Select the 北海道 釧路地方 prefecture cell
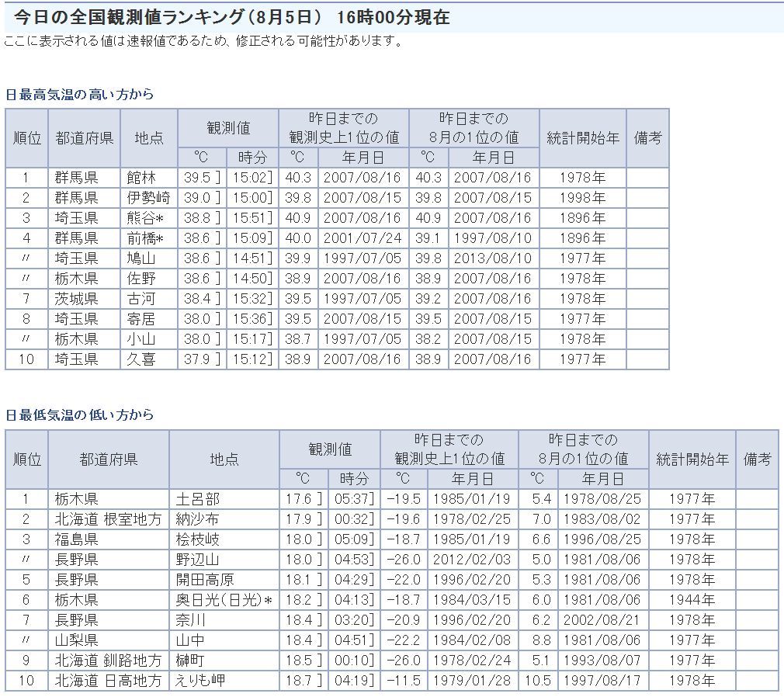Image resolution: width=784 pixels, height=697 pixels. [108, 661]
